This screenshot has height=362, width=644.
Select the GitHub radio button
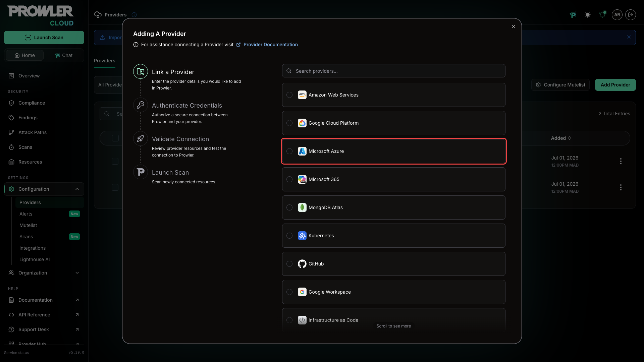click(x=289, y=264)
